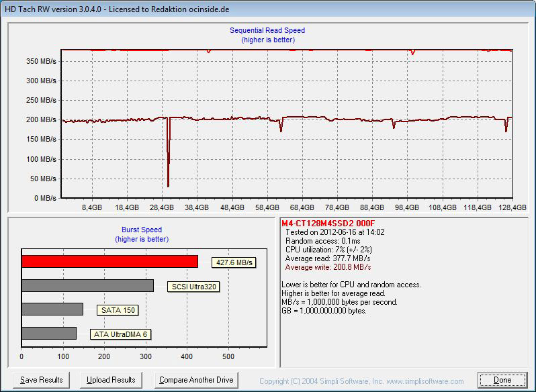Click the 'GB = 1,000,000,000 bytes' line
The width and height of the screenshot is (536, 392).
(324, 311)
